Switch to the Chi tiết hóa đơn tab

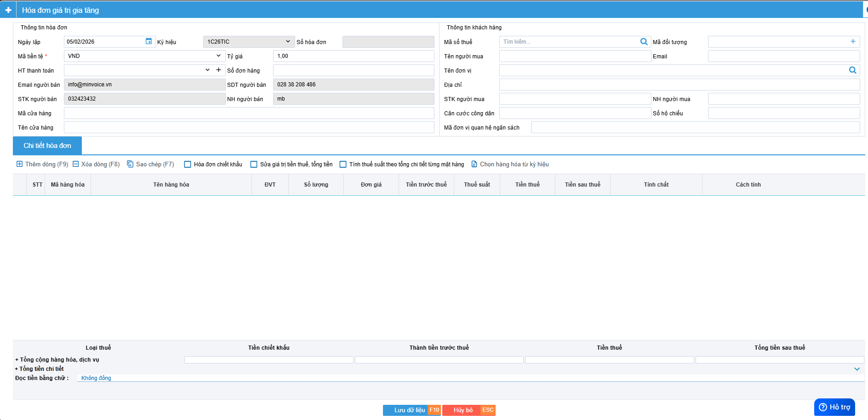47,146
